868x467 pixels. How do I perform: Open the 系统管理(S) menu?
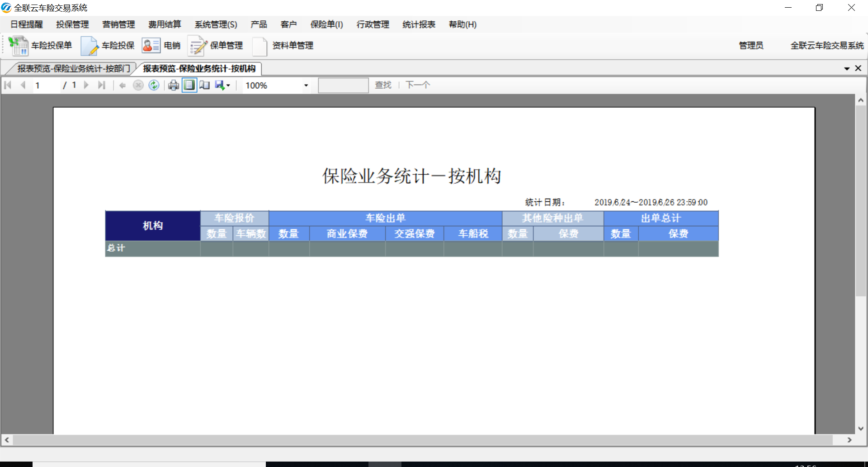216,24
